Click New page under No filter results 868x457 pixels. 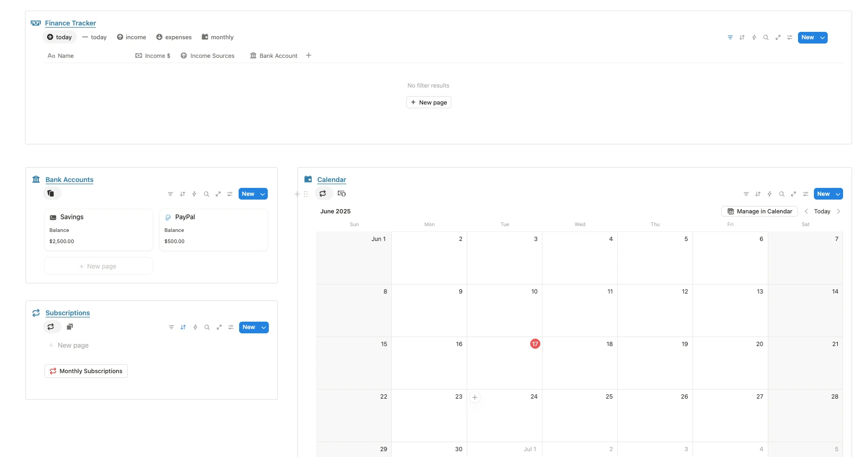[x=428, y=102]
